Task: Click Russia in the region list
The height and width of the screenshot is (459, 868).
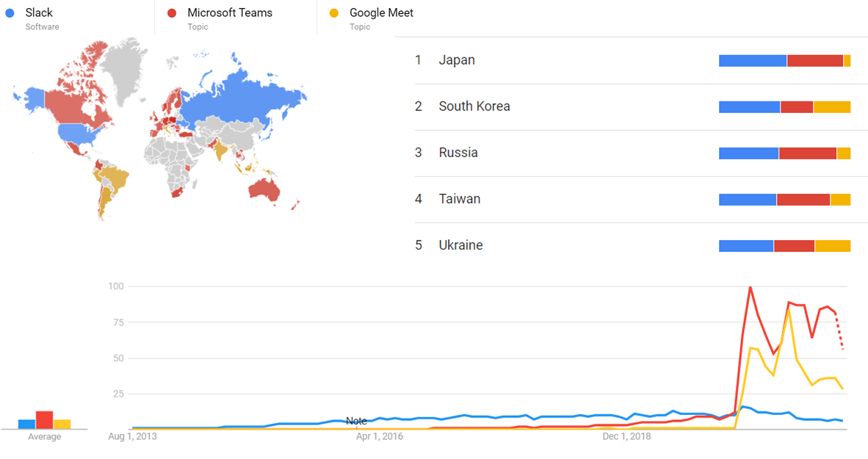Action: [458, 153]
